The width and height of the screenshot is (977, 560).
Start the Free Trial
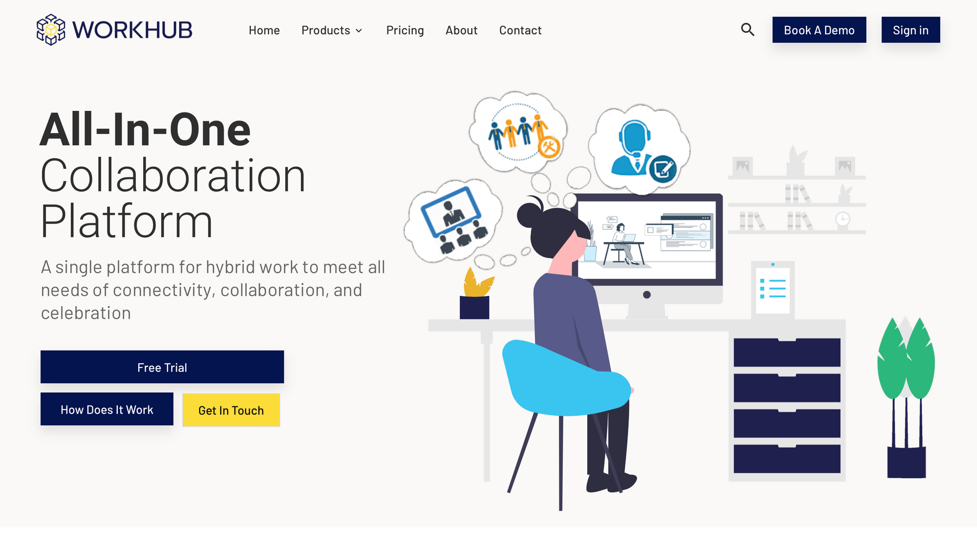[x=162, y=367]
